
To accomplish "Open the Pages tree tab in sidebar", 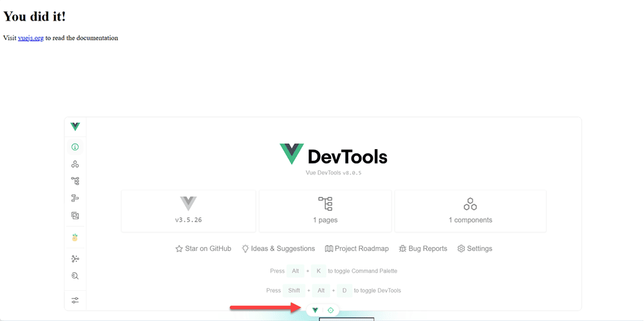I will [x=75, y=181].
